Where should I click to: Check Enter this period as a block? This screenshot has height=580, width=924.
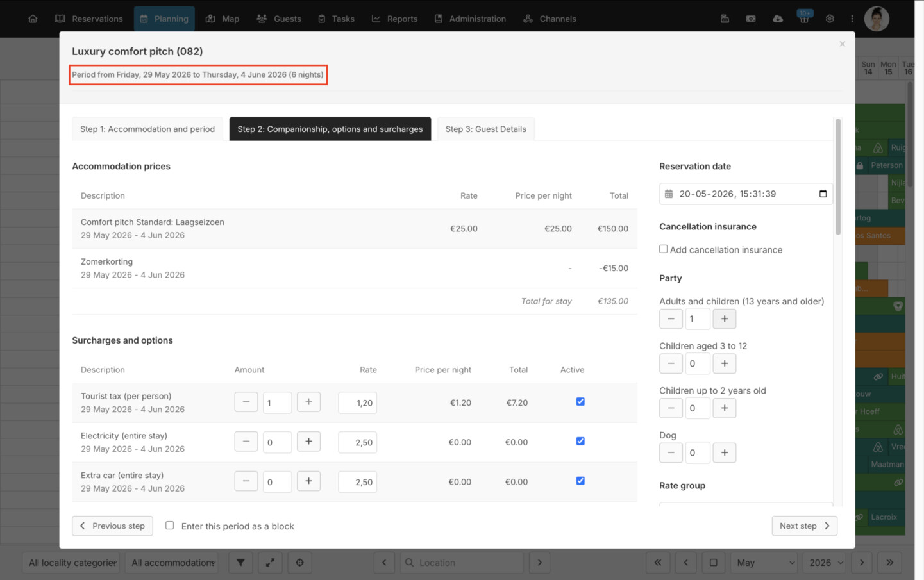(x=169, y=526)
